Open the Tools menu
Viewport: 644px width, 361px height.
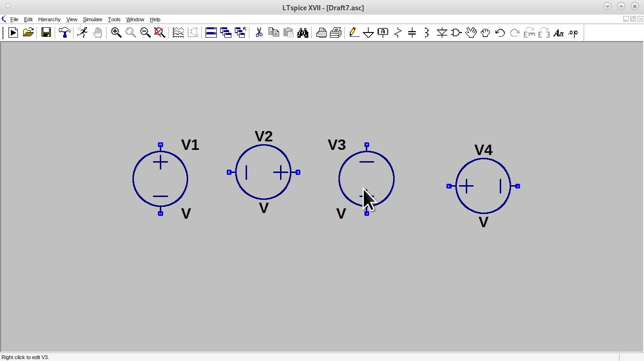pyautogui.click(x=114, y=19)
